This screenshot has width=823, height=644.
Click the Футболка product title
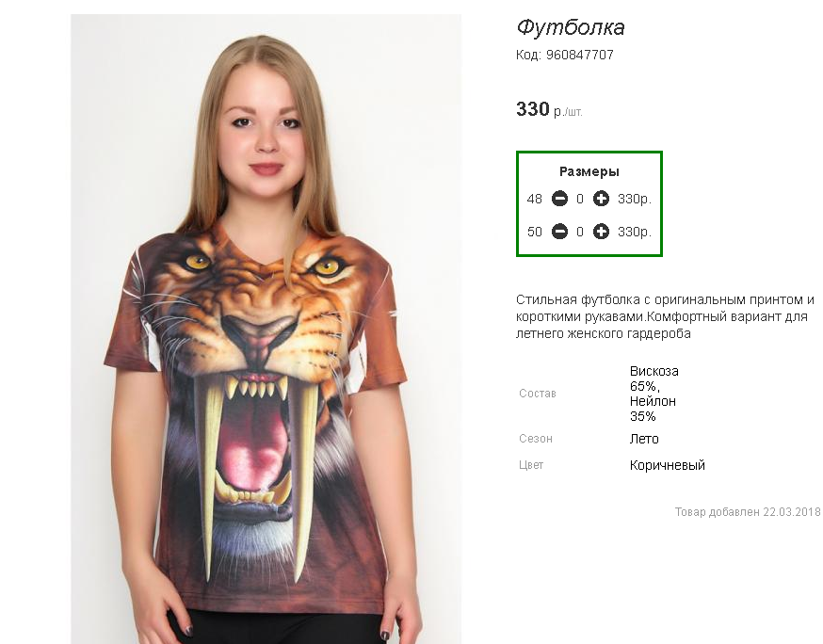(571, 27)
